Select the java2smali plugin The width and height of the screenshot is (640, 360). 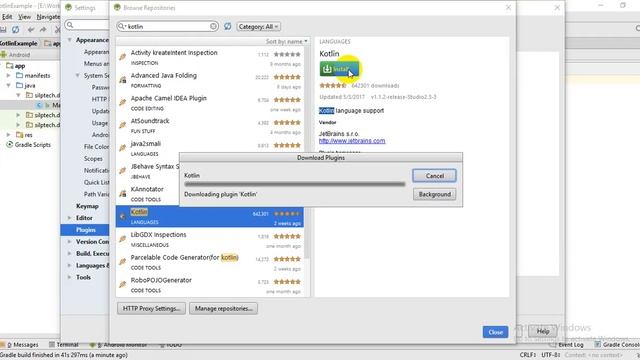point(210,148)
